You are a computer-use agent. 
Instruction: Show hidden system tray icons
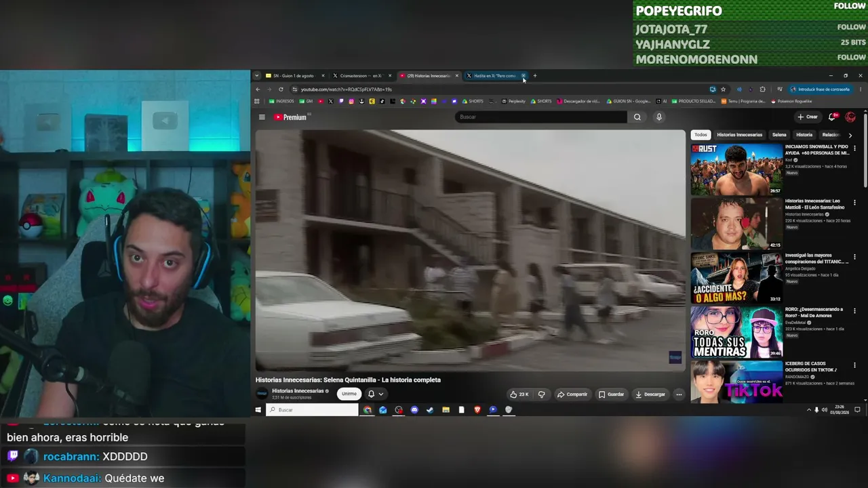pyautogui.click(x=808, y=410)
